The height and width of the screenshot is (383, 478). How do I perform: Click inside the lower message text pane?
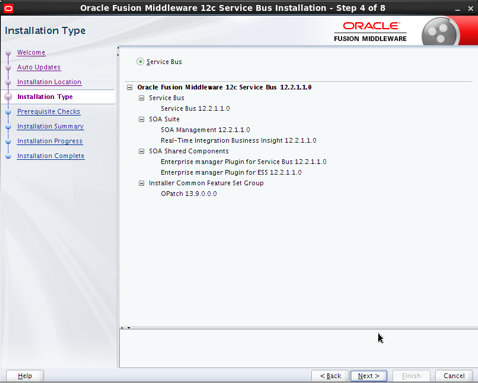[299, 349]
